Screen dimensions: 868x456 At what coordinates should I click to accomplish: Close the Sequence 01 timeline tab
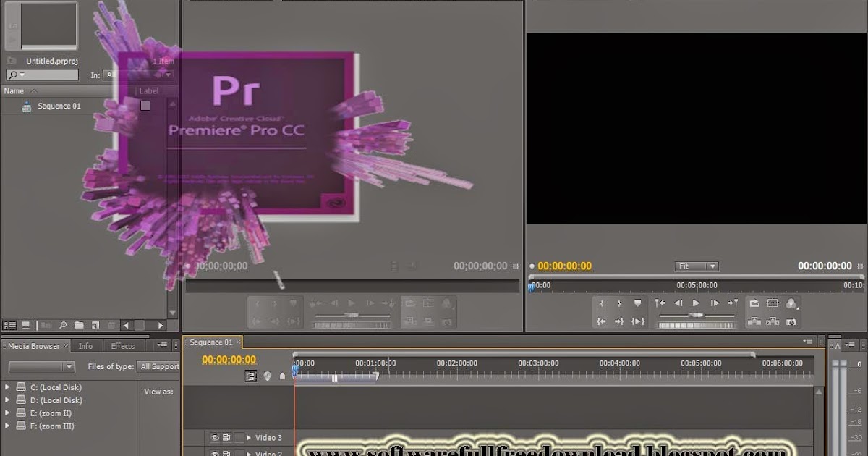(238, 342)
